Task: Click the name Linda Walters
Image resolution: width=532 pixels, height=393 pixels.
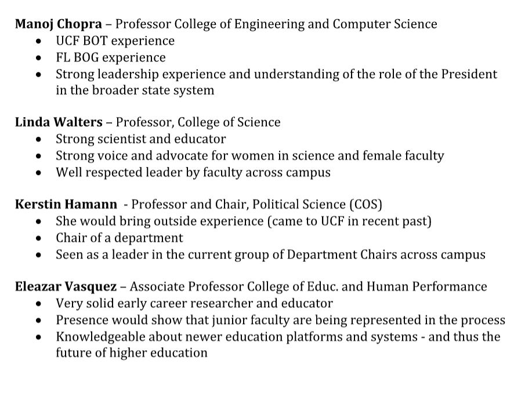Action: point(59,122)
